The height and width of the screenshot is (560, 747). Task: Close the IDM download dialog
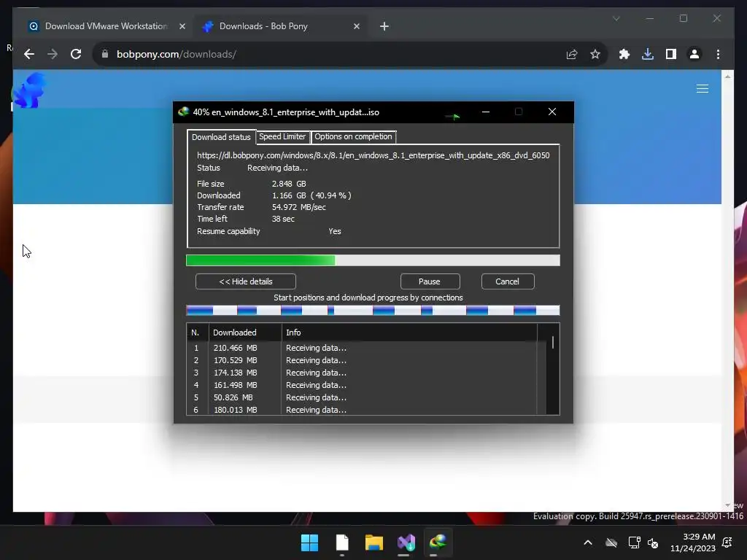tap(551, 112)
